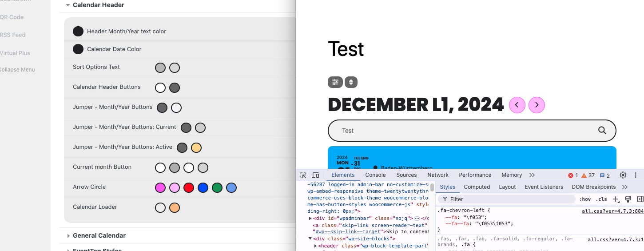Click the new style rule plus icon

pyautogui.click(x=616, y=199)
